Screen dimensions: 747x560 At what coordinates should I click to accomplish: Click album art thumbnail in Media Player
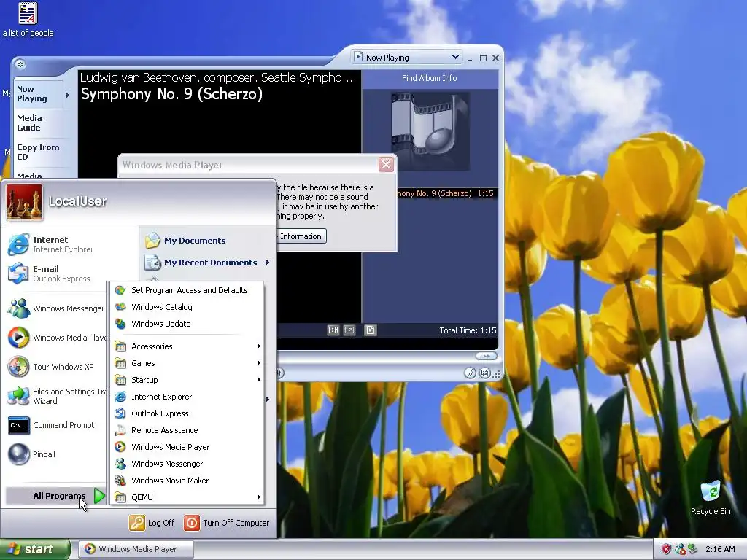(430, 131)
